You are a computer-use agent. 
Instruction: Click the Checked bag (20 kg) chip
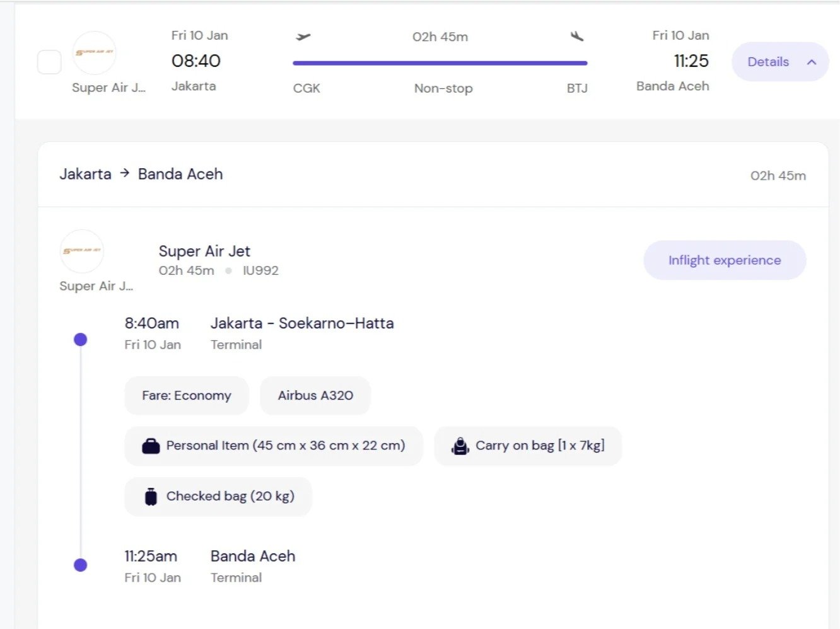[x=218, y=497]
